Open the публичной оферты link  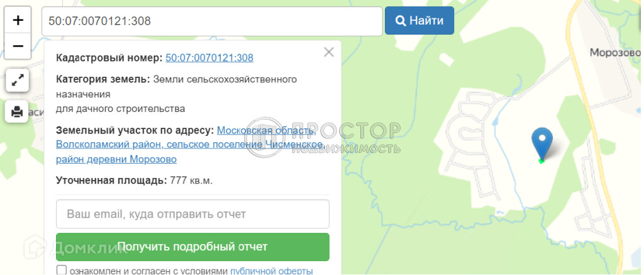click(x=272, y=271)
